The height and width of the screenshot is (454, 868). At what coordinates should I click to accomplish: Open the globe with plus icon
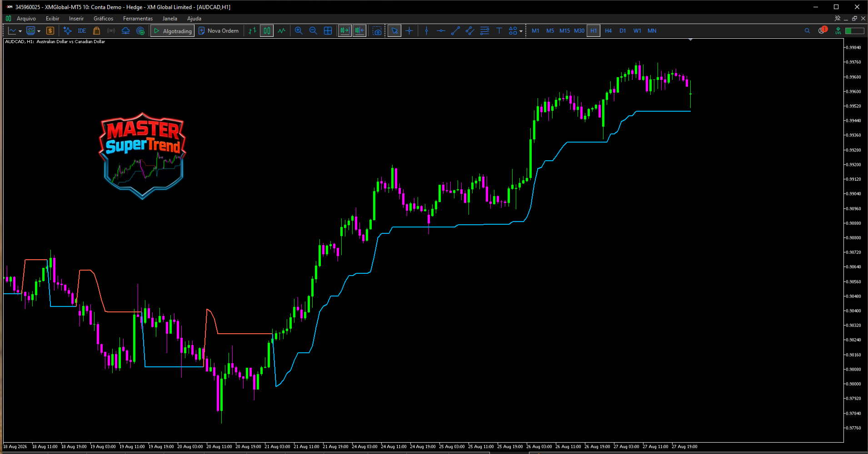140,31
